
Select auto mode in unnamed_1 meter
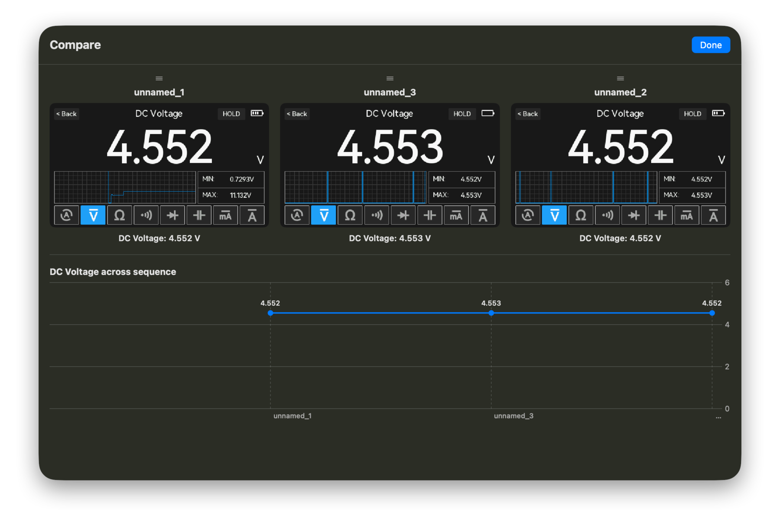66,215
